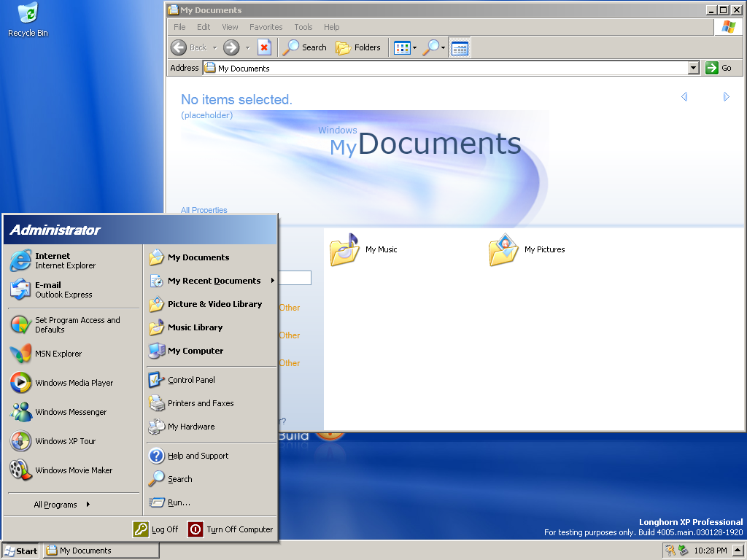Click the My Documents taskbar button
This screenshot has height=560, width=747.
click(101, 551)
